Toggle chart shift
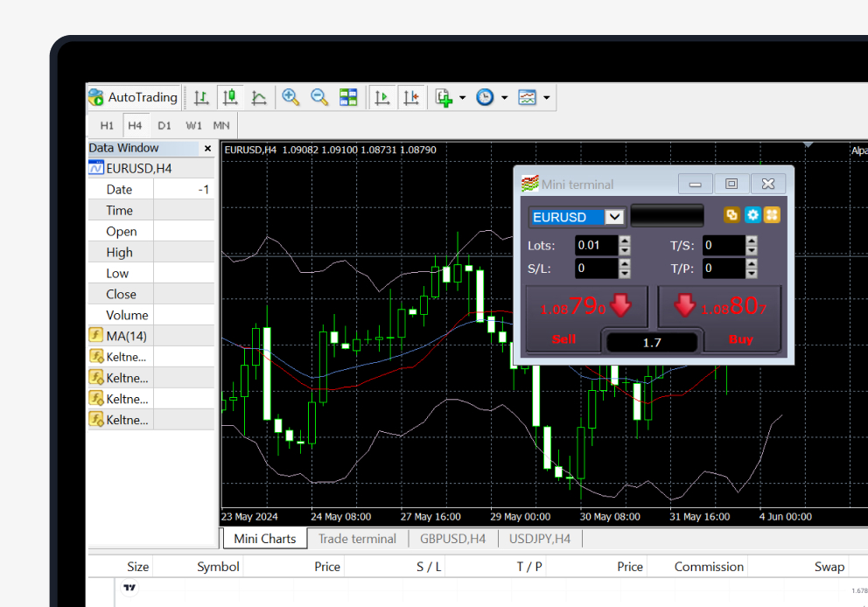This screenshot has height=607, width=868. pyautogui.click(x=411, y=97)
